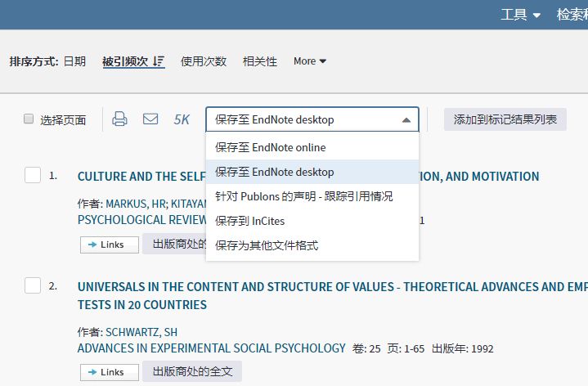
Task: Sort results by 使用次数
Action: (204, 61)
